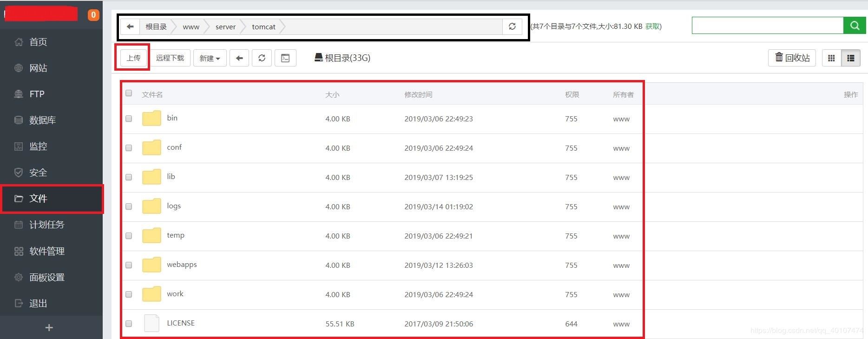The width and height of the screenshot is (868, 339).
Task: Click the 根目录 breadcrumb
Action: [156, 27]
